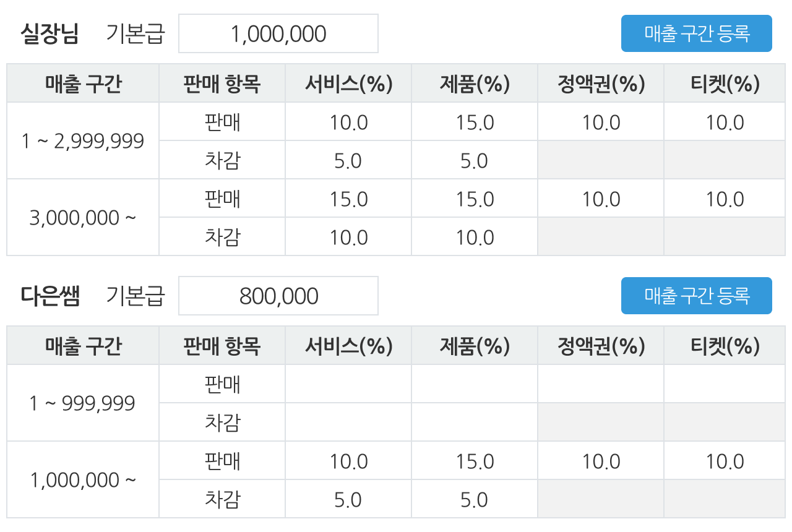Viewport: 792px width, 532px height.
Task: Click empty 서비스 판매 cell for 1 ~ 999,999
Action: (348, 384)
